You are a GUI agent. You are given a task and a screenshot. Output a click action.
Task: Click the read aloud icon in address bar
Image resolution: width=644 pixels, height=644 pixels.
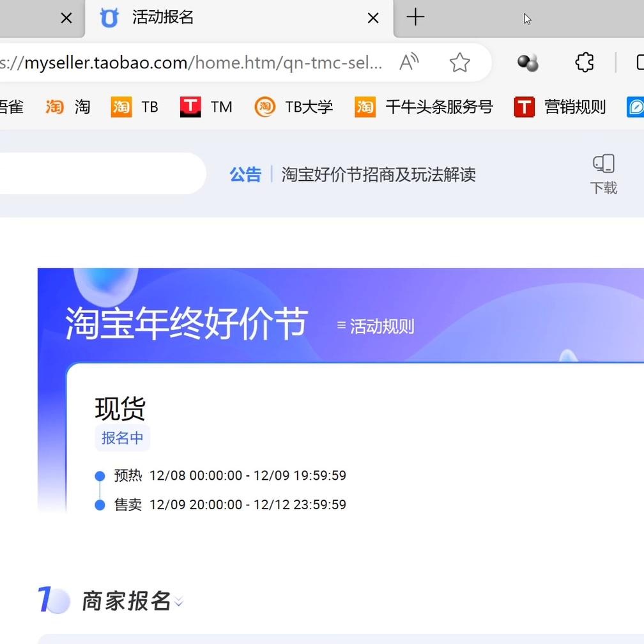(409, 63)
